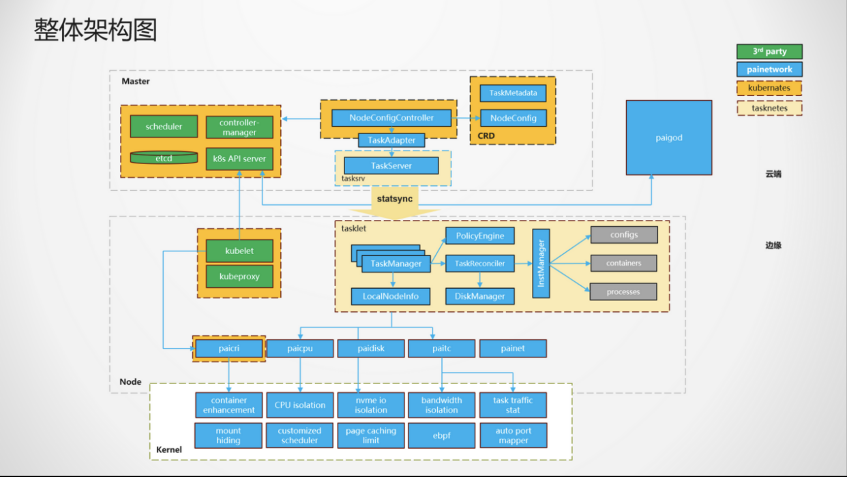Select the gray configs box
Image resolution: width=847 pixels, height=477 pixels.
click(624, 235)
